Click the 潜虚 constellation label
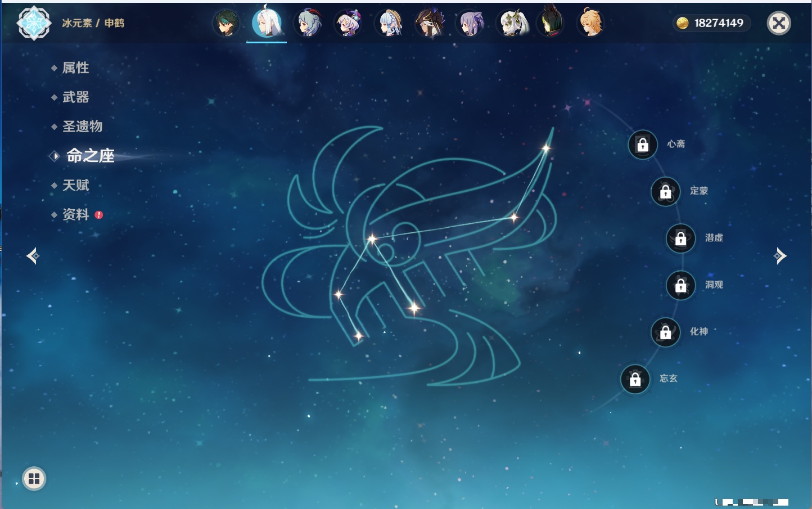 tap(714, 238)
